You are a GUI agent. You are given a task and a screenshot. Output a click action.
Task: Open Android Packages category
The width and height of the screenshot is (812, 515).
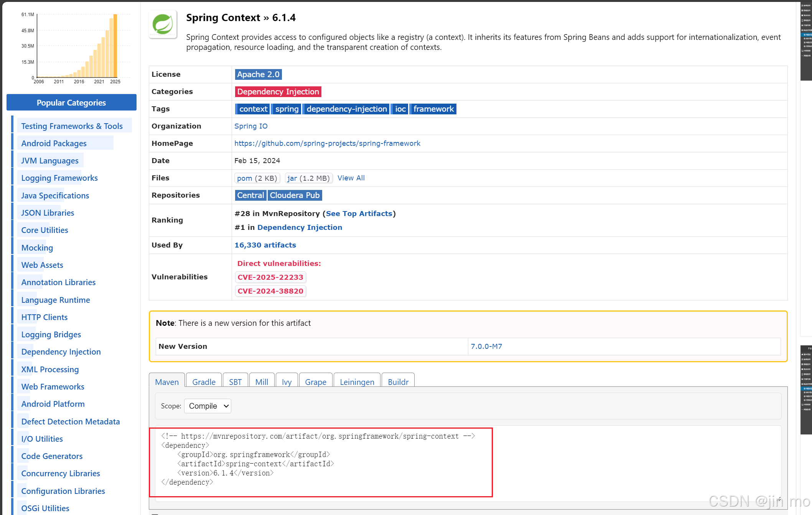pos(54,144)
